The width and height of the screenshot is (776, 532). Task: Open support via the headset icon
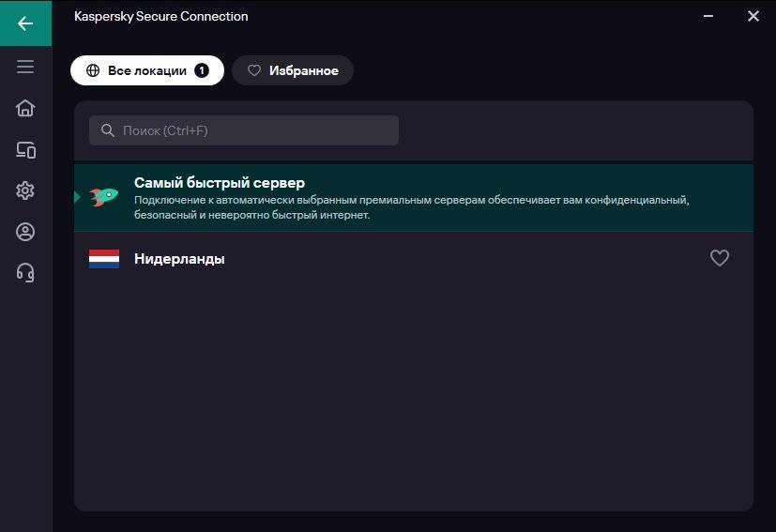point(25,273)
